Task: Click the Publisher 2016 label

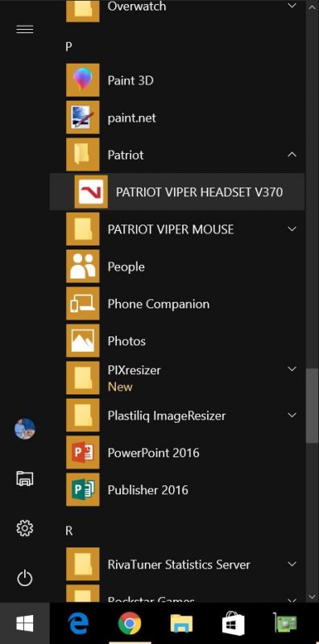Action: [x=147, y=490]
